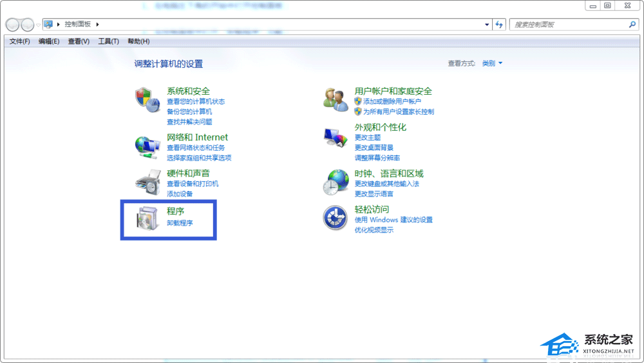Open the 查看(V) menu
Image resolution: width=644 pixels, height=363 pixels.
(x=79, y=41)
